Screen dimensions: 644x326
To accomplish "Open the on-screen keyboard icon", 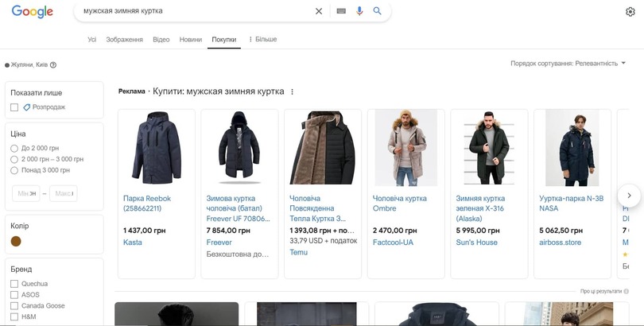I will tap(341, 11).
